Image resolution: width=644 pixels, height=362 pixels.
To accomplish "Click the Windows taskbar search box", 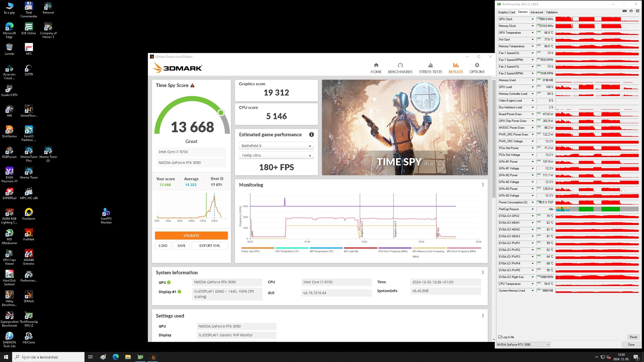I will (48, 357).
